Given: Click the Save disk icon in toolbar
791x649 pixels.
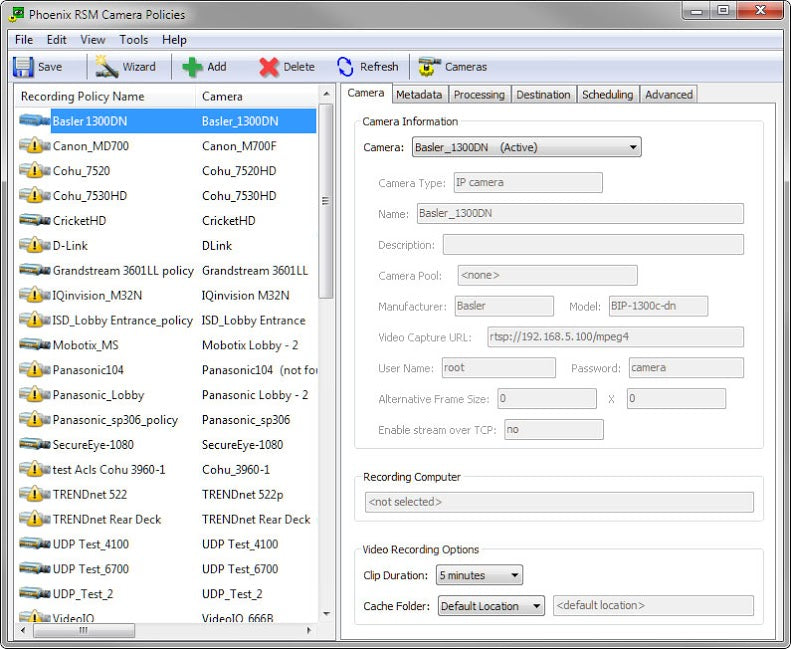Looking at the screenshot, I should (x=23, y=67).
